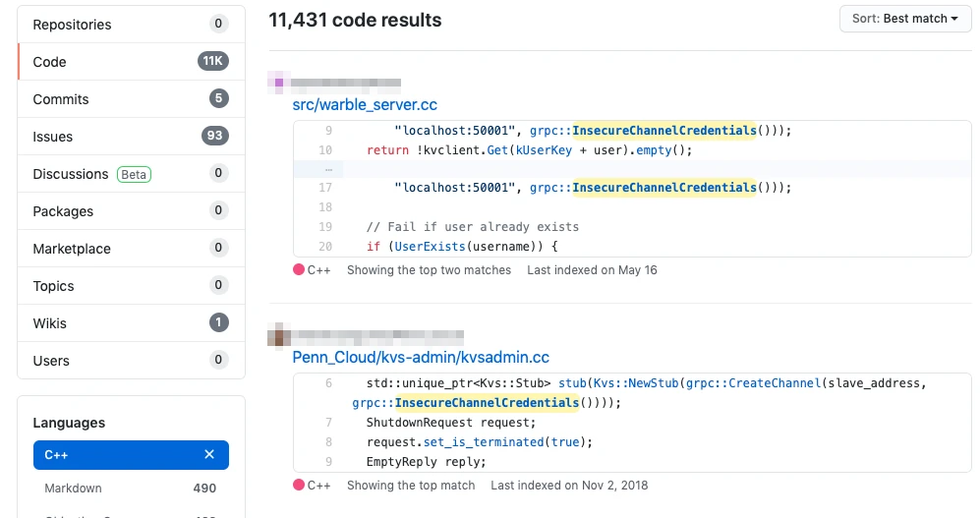Click the red C++ language dot of first result
This screenshot has height=518, width=980.
pos(299,270)
